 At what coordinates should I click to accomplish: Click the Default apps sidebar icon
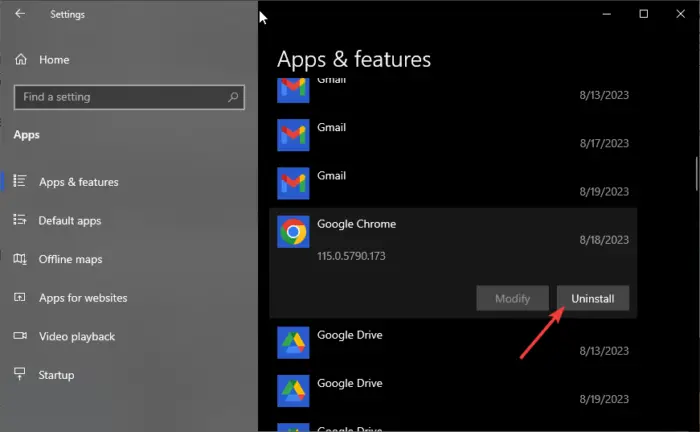[20, 220]
